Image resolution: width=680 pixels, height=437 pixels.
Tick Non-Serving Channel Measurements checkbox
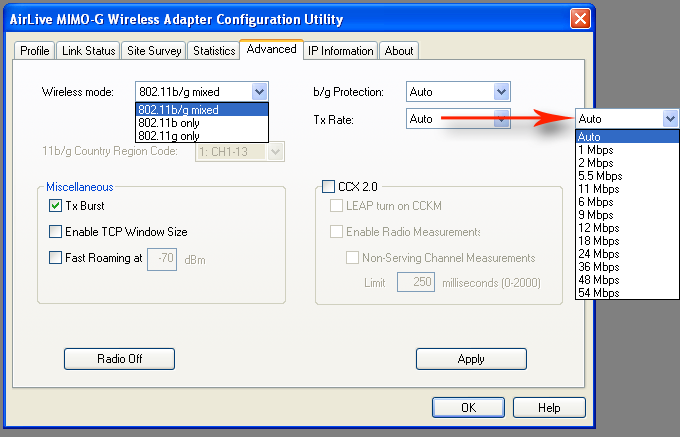(352, 258)
